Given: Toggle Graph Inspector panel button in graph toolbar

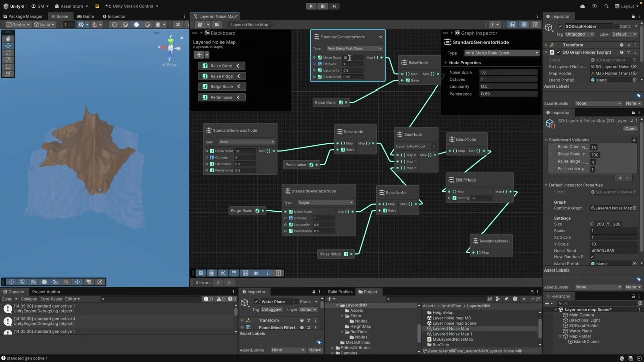Looking at the screenshot, I should [524, 24].
